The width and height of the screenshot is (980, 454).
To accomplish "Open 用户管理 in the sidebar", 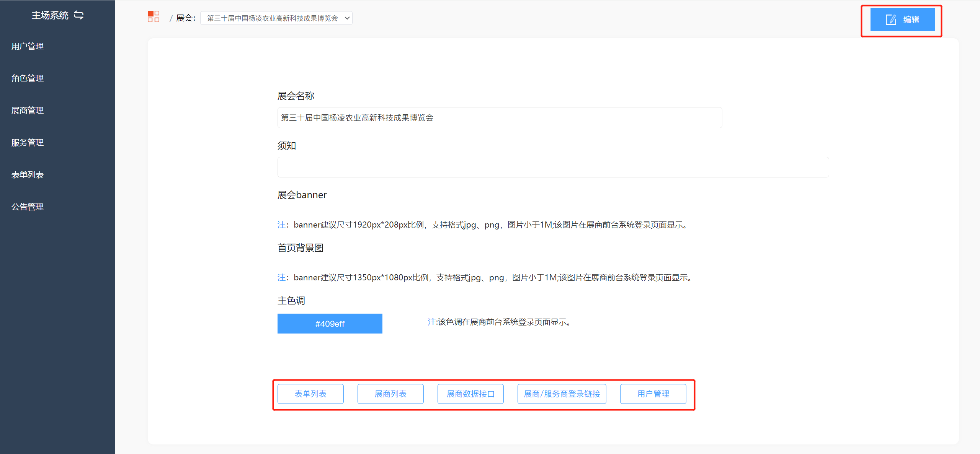I will [28, 46].
